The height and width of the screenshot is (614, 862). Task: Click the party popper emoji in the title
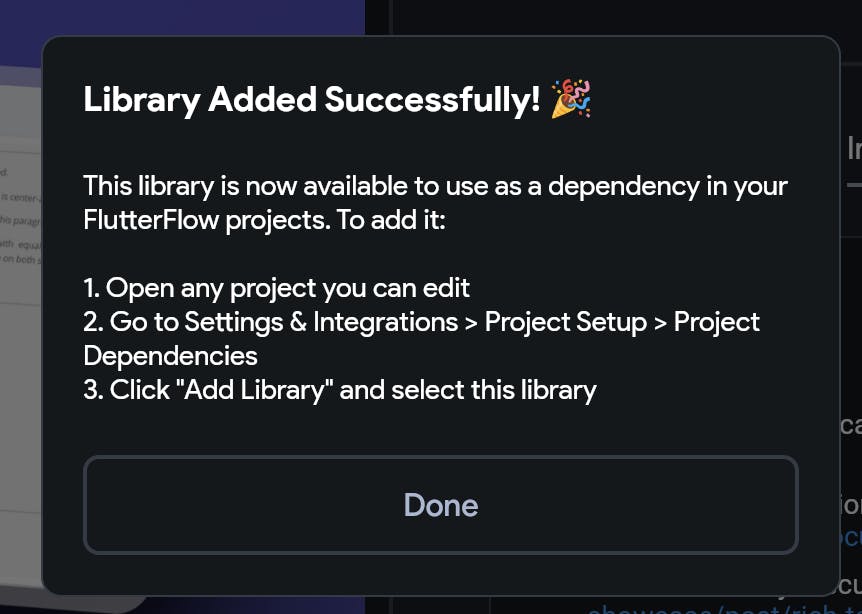[571, 99]
